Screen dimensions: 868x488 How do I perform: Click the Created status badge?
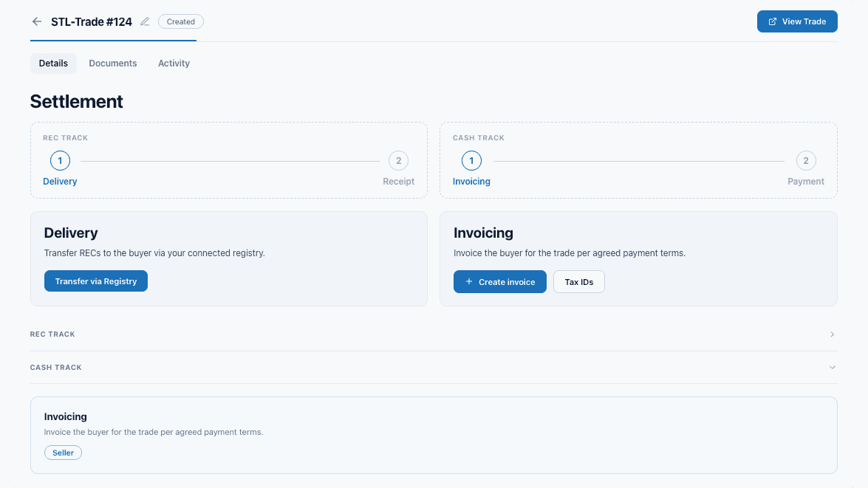pyautogui.click(x=181, y=21)
